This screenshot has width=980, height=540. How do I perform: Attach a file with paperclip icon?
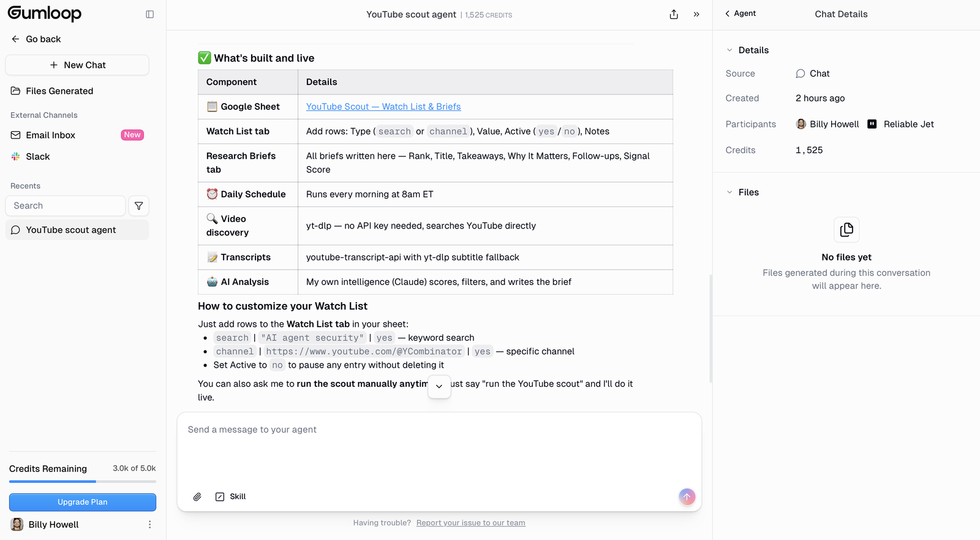point(197,496)
